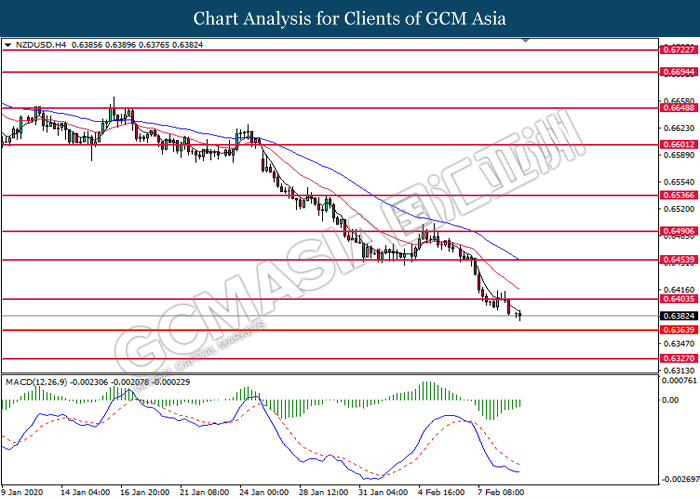This screenshot has width=700, height=500.
Task: Click the current price tag 0.63824
Action: pos(679,316)
